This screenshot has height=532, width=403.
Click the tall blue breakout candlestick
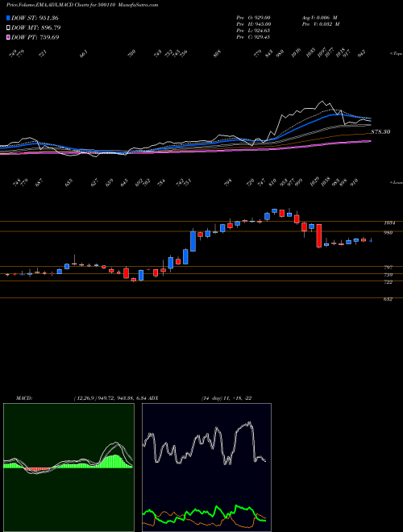click(x=193, y=241)
